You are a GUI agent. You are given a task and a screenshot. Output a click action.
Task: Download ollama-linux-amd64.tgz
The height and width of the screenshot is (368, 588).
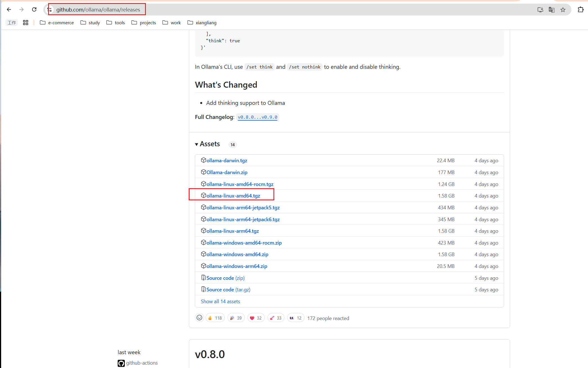pos(233,196)
